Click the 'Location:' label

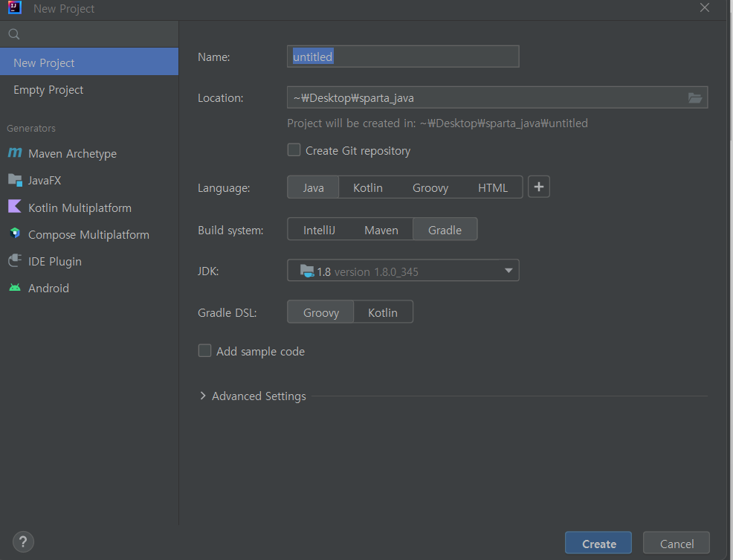[220, 97]
